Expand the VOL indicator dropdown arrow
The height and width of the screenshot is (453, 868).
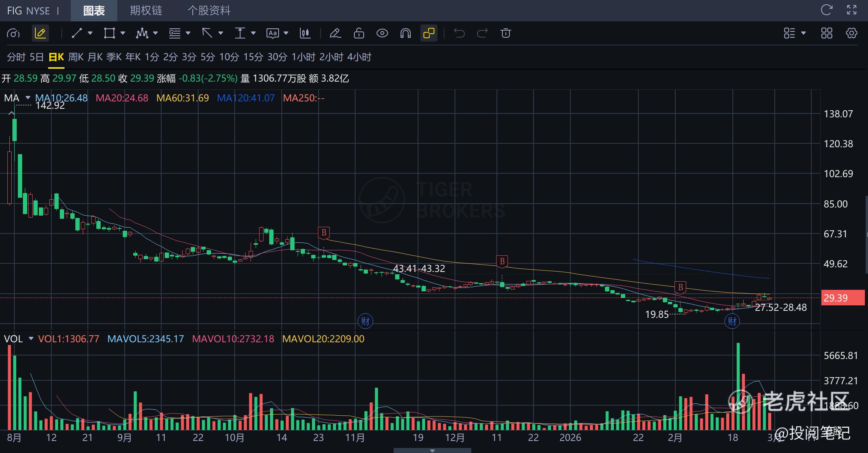[31, 339]
